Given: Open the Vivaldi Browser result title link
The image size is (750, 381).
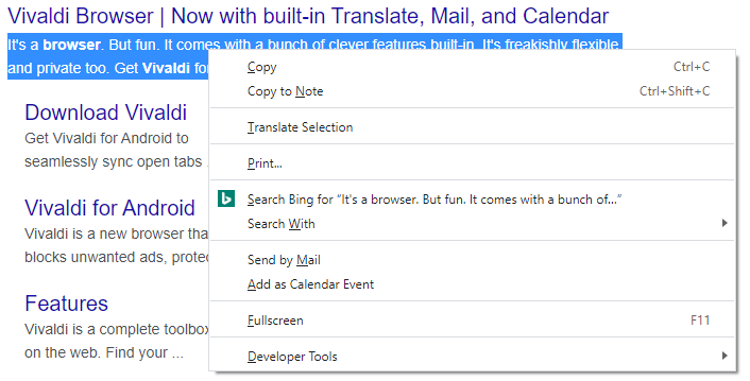Looking at the screenshot, I should pos(309,16).
